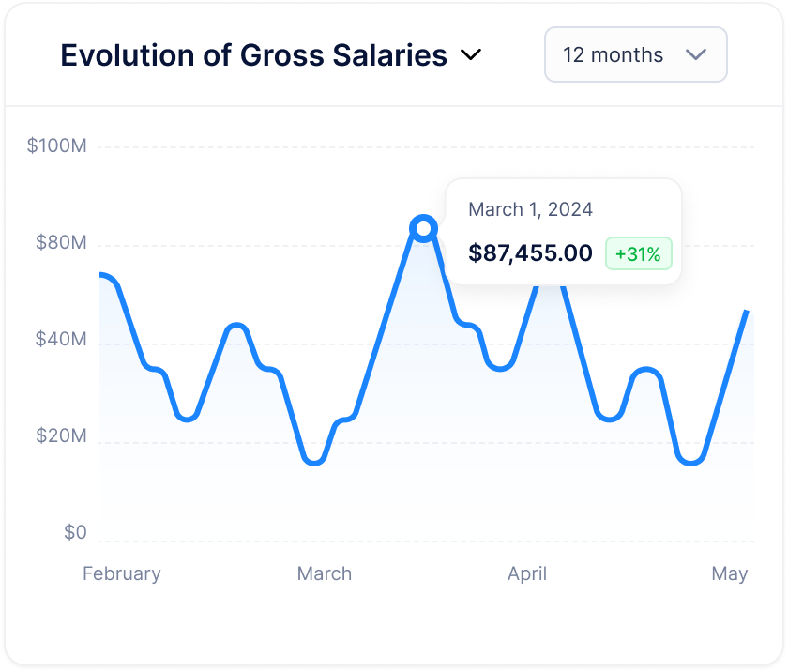Select the $80M axis label
Screen dimensions: 788x672
coord(61,243)
